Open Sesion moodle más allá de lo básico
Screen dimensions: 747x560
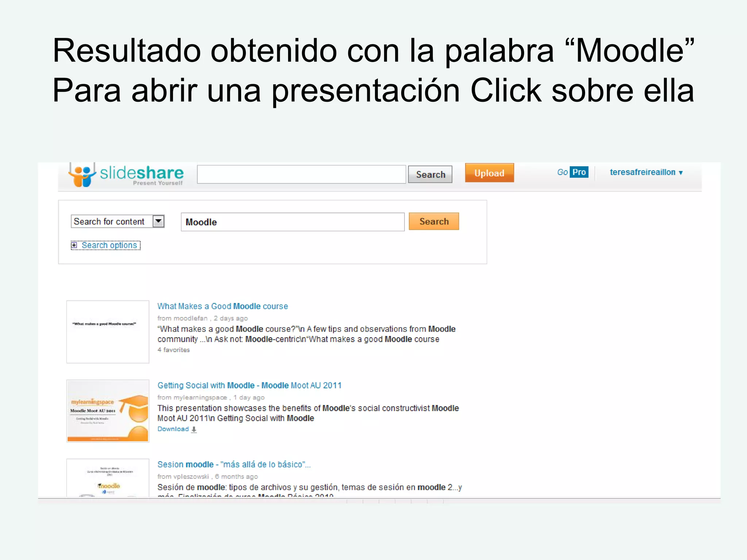(x=234, y=464)
